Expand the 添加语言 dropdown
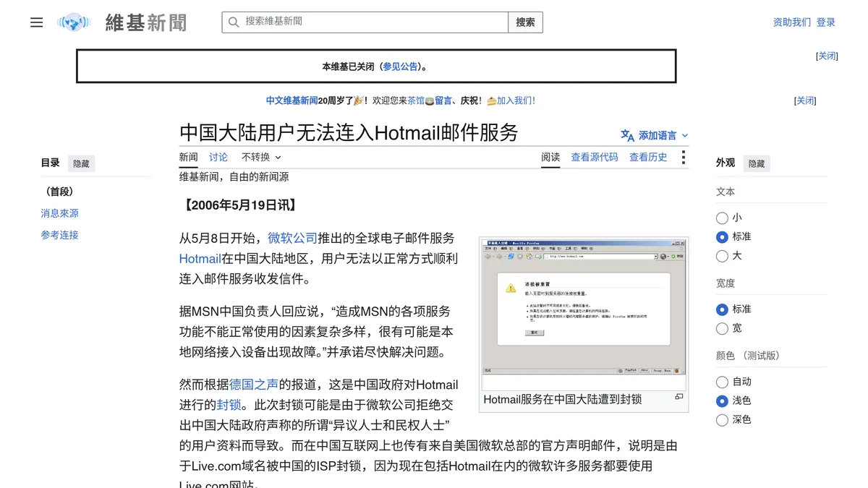 point(655,135)
